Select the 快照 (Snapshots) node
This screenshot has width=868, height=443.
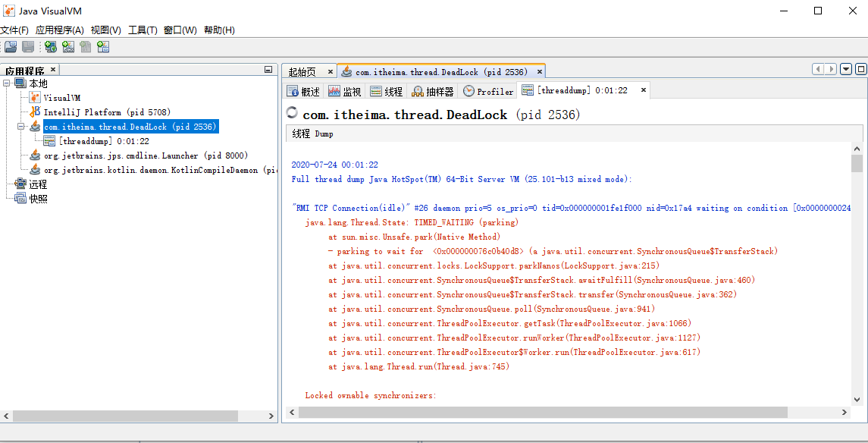click(38, 199)
